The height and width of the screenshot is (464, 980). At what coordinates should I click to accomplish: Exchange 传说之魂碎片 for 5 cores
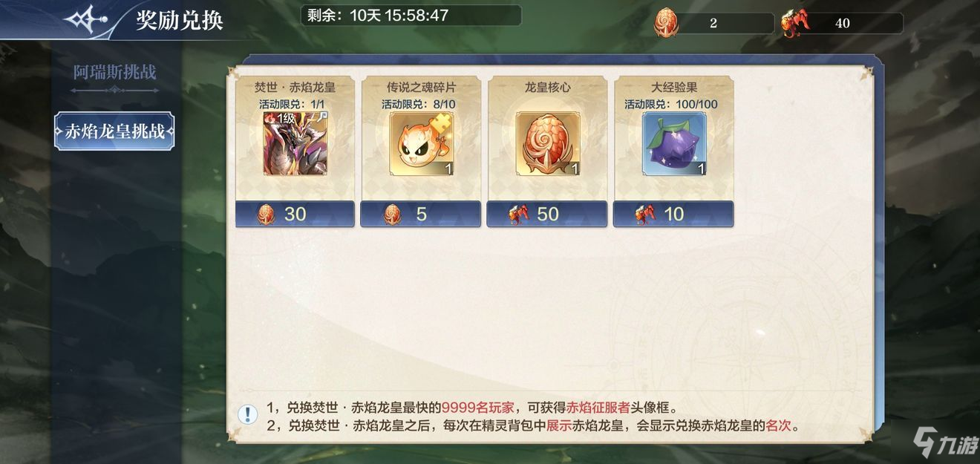[421, 214]
